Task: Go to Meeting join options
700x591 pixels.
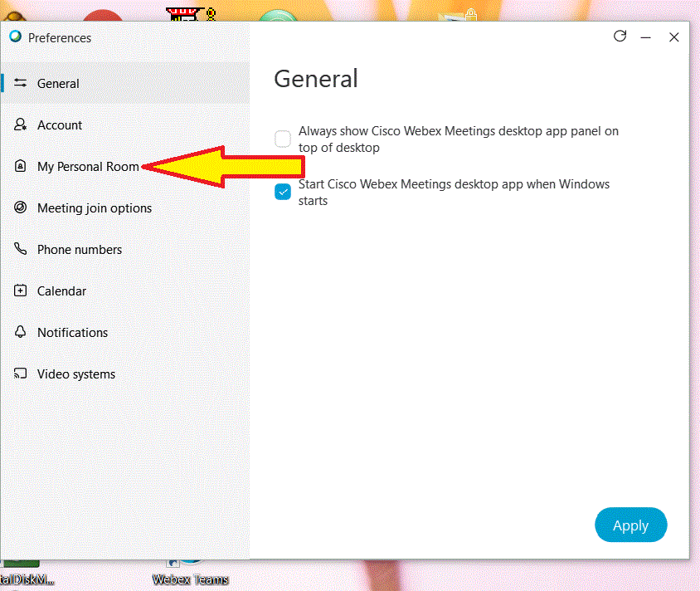Action: click(125, 208)
